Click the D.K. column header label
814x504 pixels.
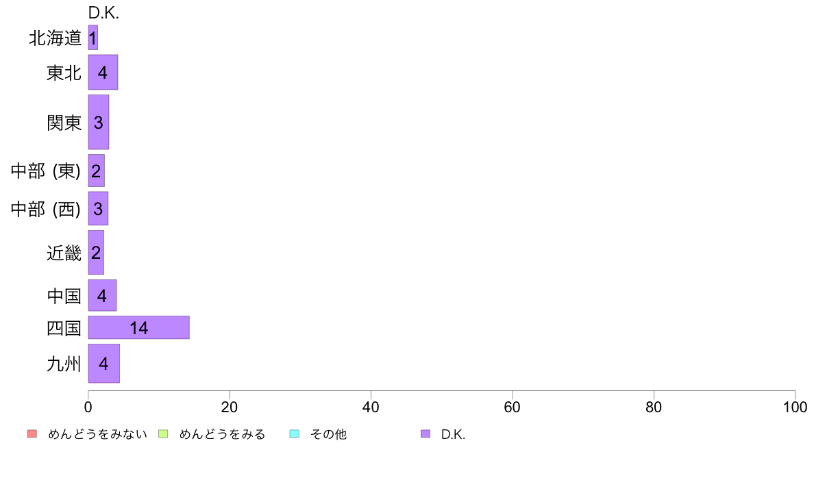pyautogui.click(x=104, y=13)
